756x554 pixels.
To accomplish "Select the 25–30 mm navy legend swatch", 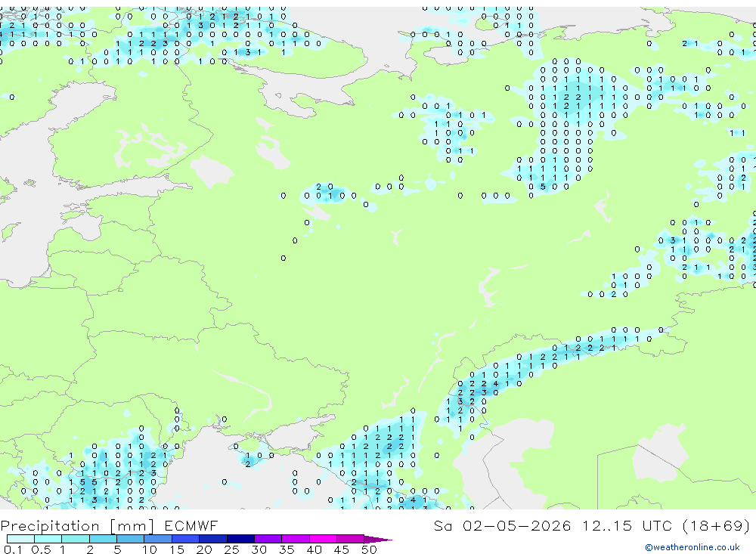I will pyautogui.click(x=240, y=539).
